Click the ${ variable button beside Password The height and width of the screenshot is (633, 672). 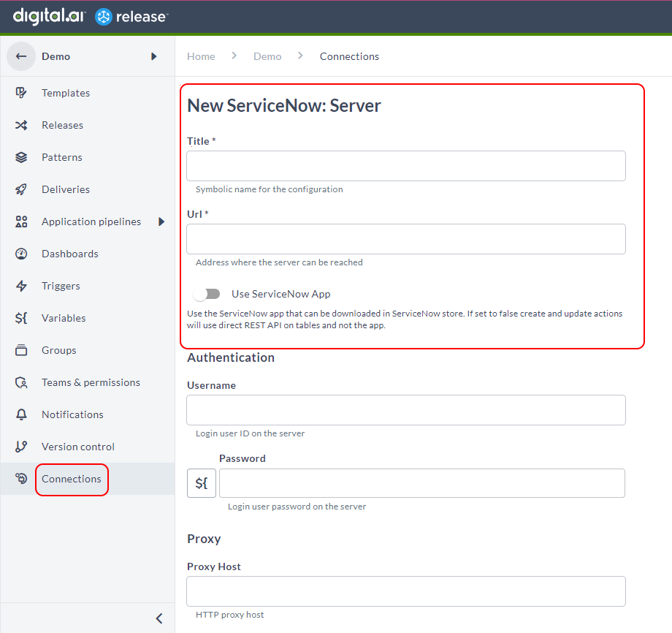point(202,483)
